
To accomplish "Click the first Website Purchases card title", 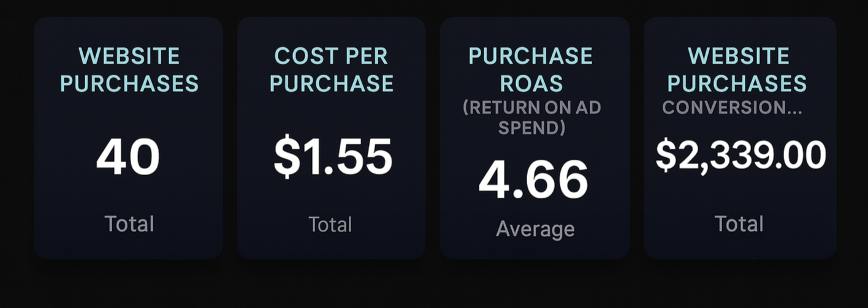I will click(x=129, y=69).
